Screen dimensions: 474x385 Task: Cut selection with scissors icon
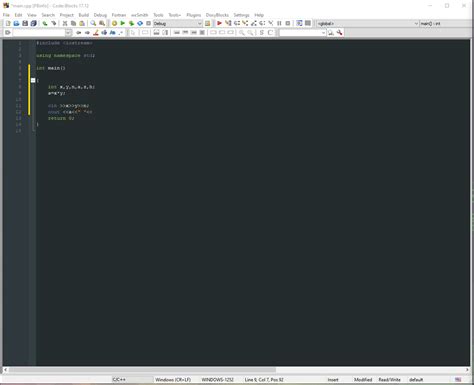point(65,23)
